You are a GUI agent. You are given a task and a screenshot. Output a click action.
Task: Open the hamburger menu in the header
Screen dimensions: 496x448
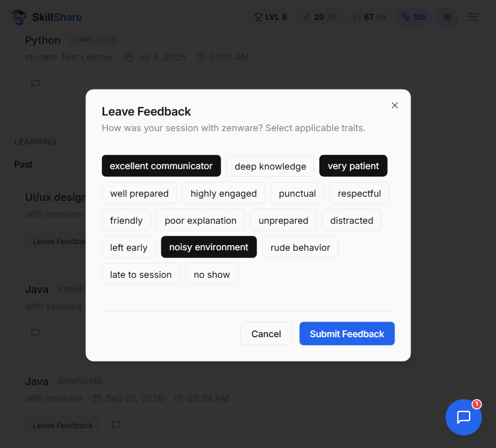tap(473, 17)
